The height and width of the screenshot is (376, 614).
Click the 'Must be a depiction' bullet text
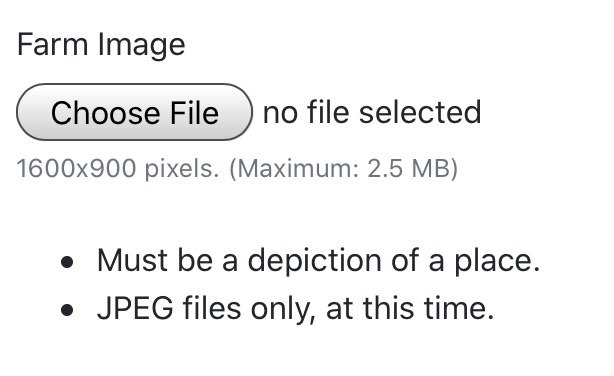318,260
